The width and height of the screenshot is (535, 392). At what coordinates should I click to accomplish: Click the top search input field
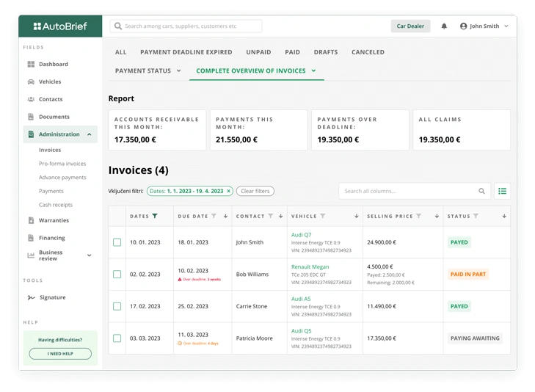point(186,26)
